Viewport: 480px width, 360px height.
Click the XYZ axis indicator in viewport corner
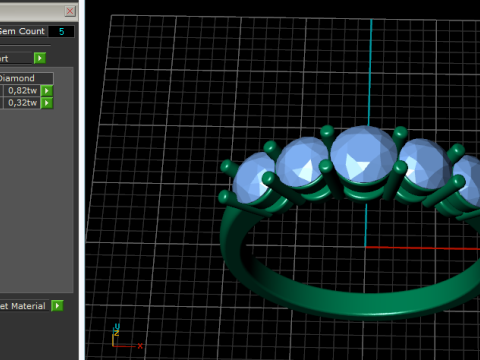[x=127, y=337]
